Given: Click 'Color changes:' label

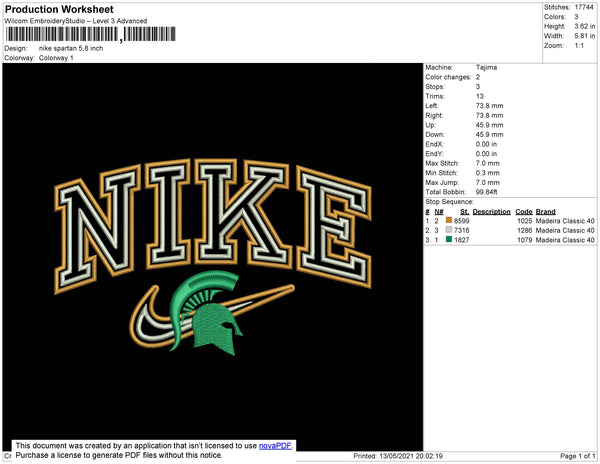Looking at the screenshot, I should (x=448, y=77).
